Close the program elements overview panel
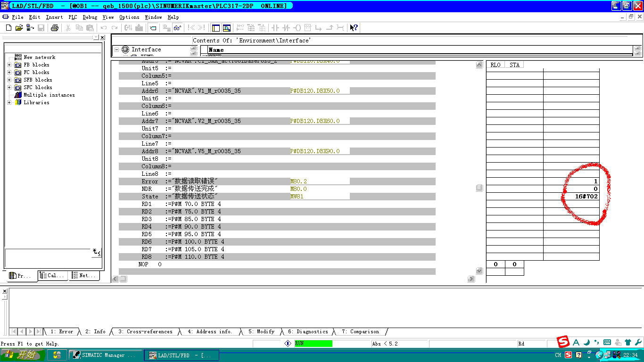The height and width of the screenshot is (362, 644). (102, 38)
